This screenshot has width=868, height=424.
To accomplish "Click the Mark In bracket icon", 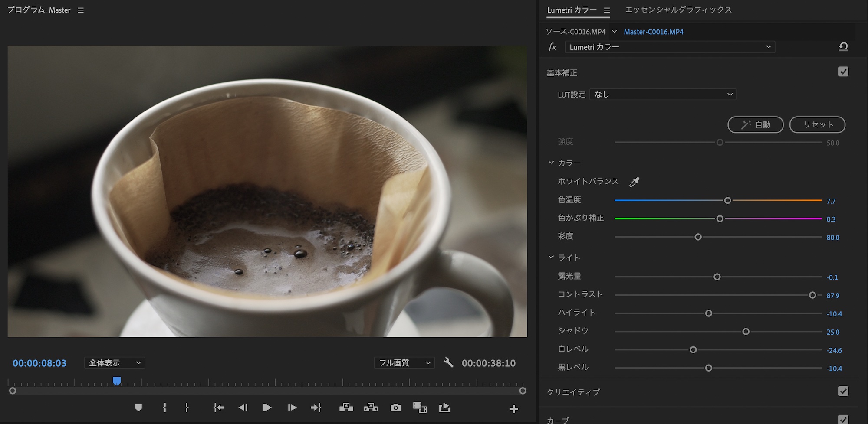I will (164, 408).
